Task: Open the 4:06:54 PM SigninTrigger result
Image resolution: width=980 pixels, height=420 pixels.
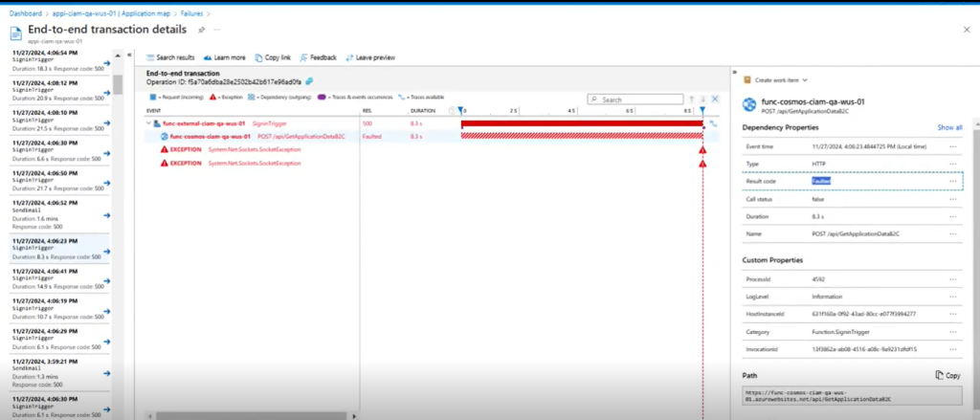Action: (x=59, y=60)
